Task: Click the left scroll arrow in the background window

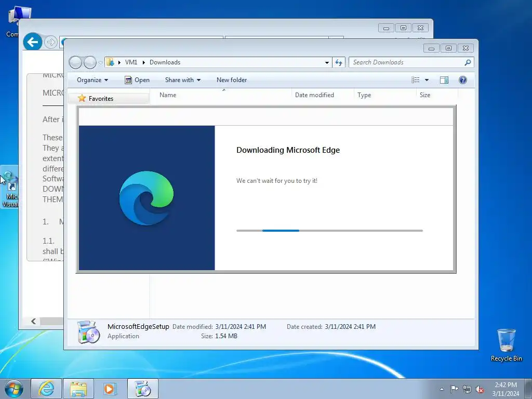Action: click(x=33, y=321)
